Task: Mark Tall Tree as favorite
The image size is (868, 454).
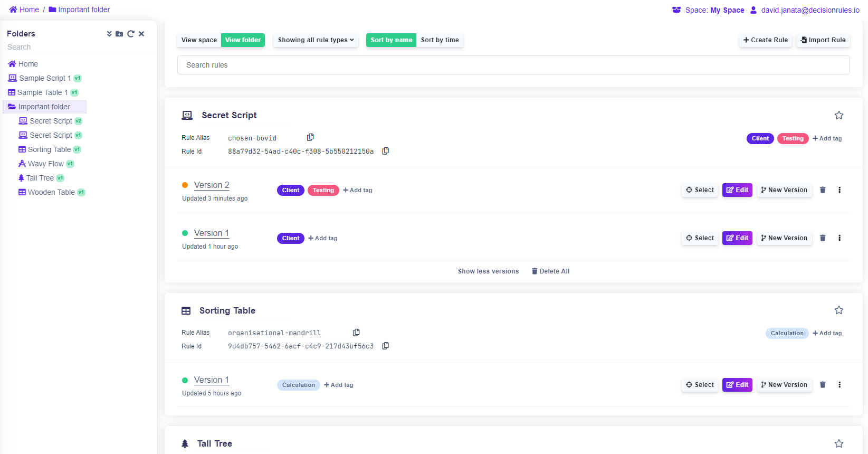Action: point(839,443)
